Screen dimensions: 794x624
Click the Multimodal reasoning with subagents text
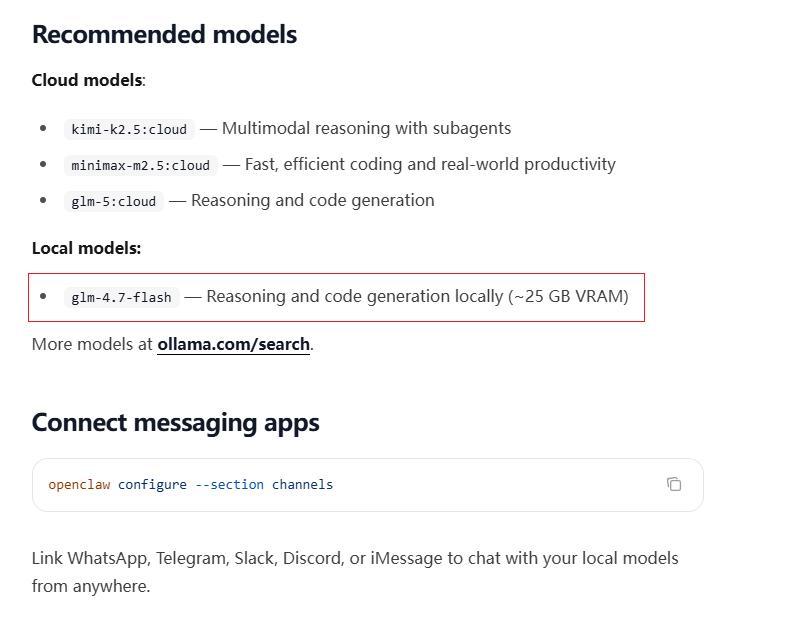(x=366, y=128)
